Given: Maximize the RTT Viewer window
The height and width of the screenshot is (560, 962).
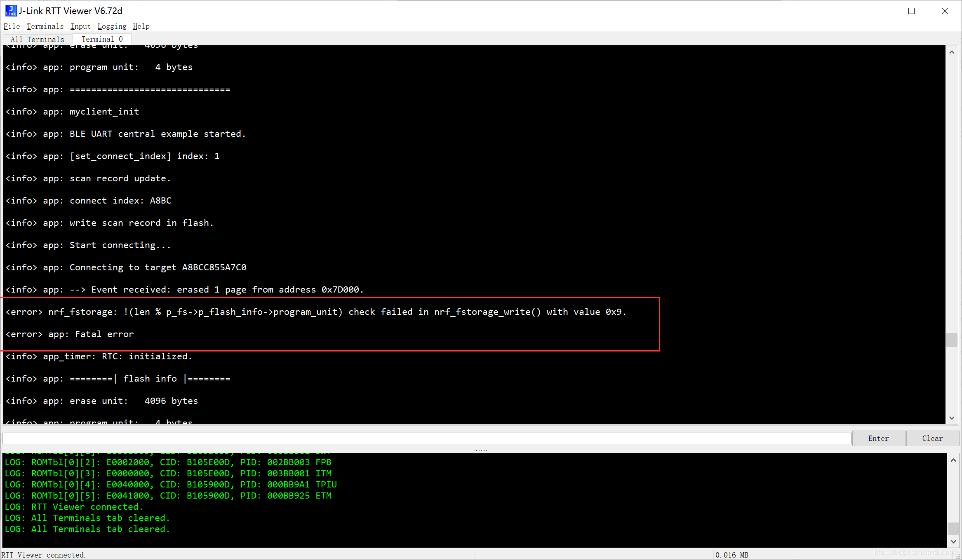Looking at the screenshot, I should pos(911,11).
